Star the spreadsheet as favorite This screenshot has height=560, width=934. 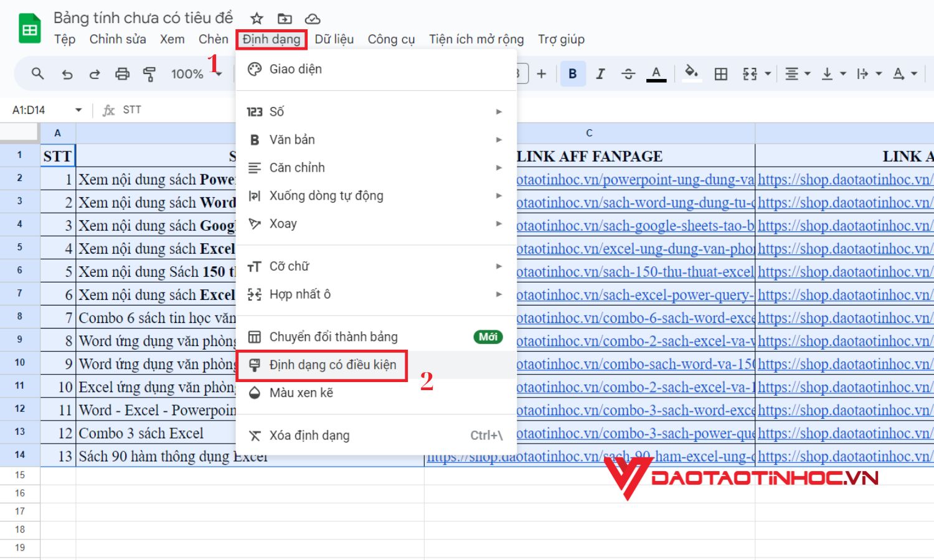(x=256, y=18)
